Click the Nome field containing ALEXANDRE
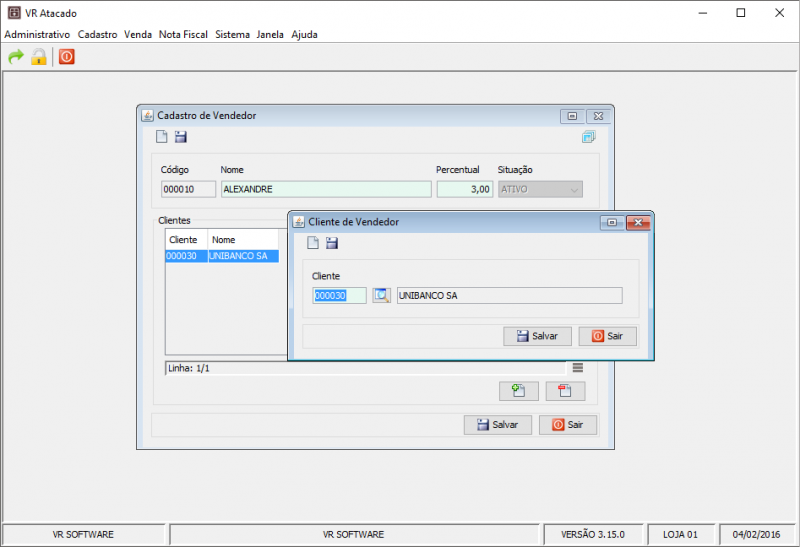Viewport: 800px width, 547px height. point(326,189)
